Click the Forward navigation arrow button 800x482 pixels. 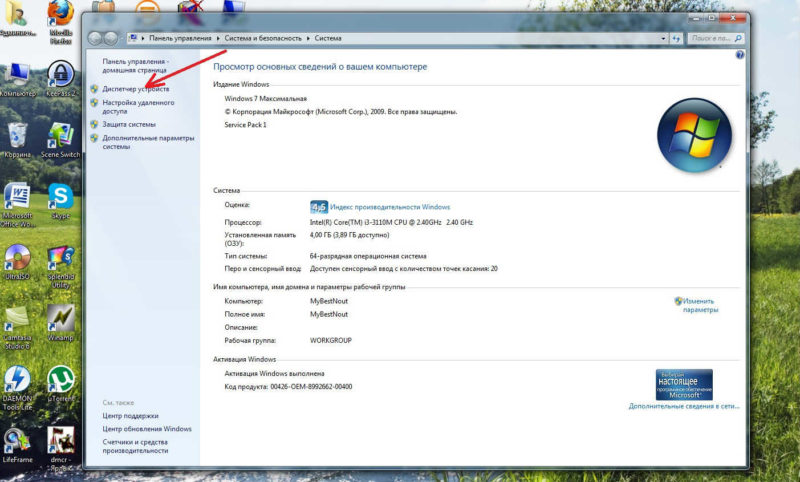click(110, 38)
